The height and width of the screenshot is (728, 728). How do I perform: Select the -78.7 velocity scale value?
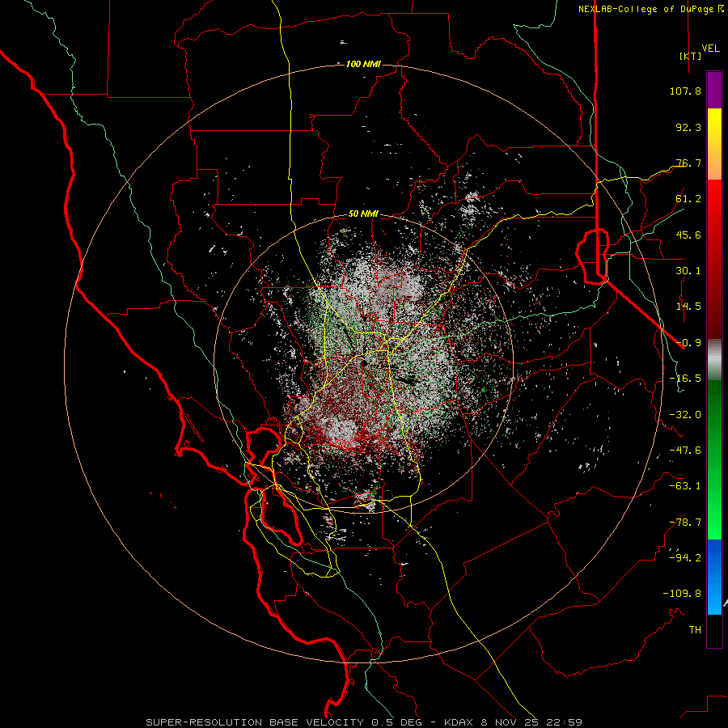click(x=685, y=523)
